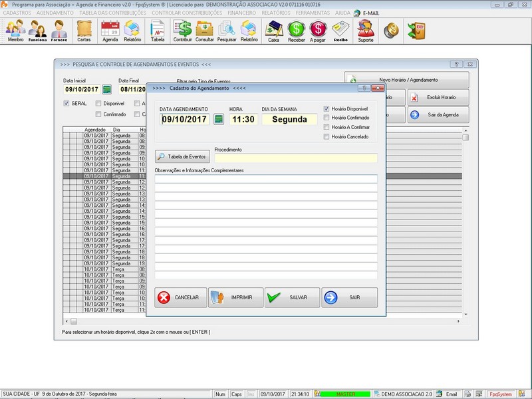Open the Suporte support icon
Screen dimensions: 532x399
coord(365,31)
